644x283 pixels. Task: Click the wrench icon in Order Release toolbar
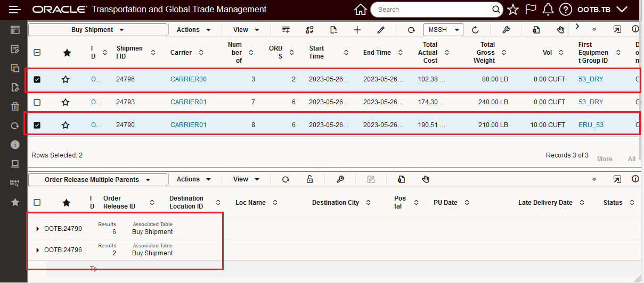click(x=340, y=179)
